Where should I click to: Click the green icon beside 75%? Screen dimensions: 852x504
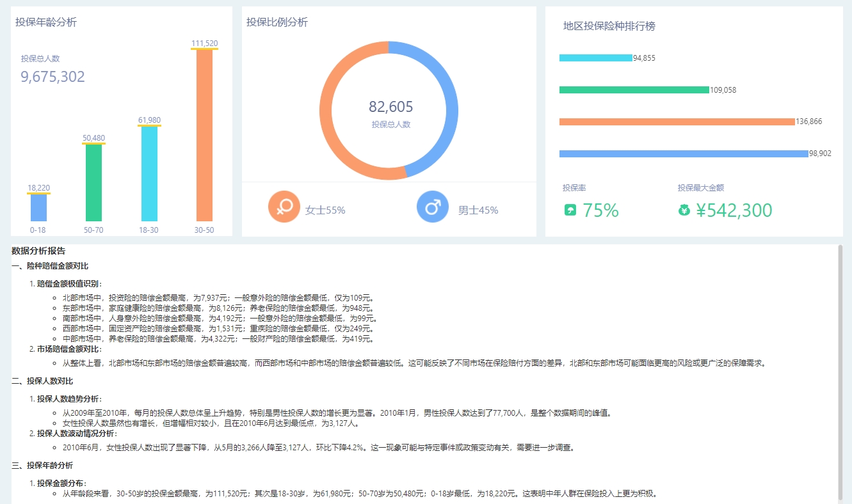[570, 210]
